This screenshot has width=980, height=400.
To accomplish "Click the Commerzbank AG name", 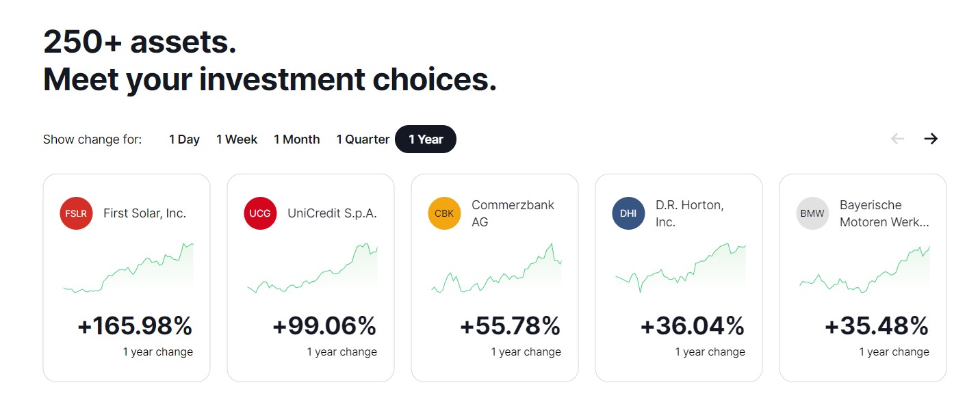I will click(513, 213).
